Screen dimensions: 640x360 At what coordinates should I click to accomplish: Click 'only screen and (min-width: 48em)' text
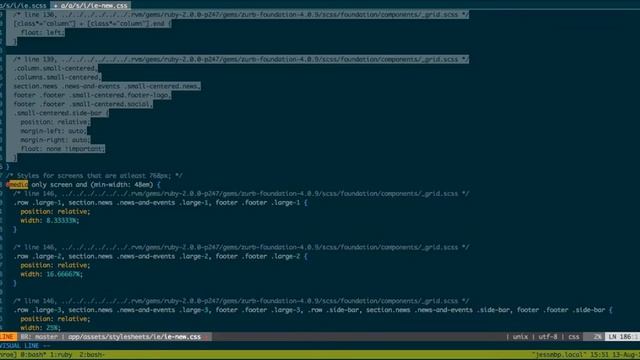point(93,185)
